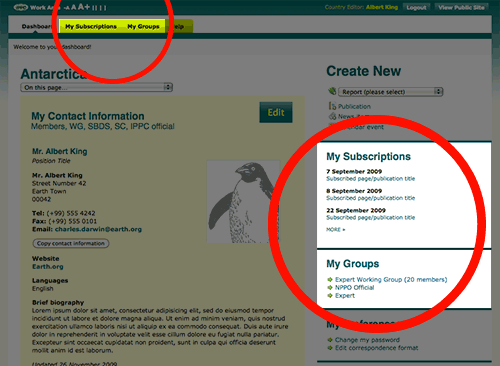Click the My Subscriptions panel heading

(x=368, y=156)
